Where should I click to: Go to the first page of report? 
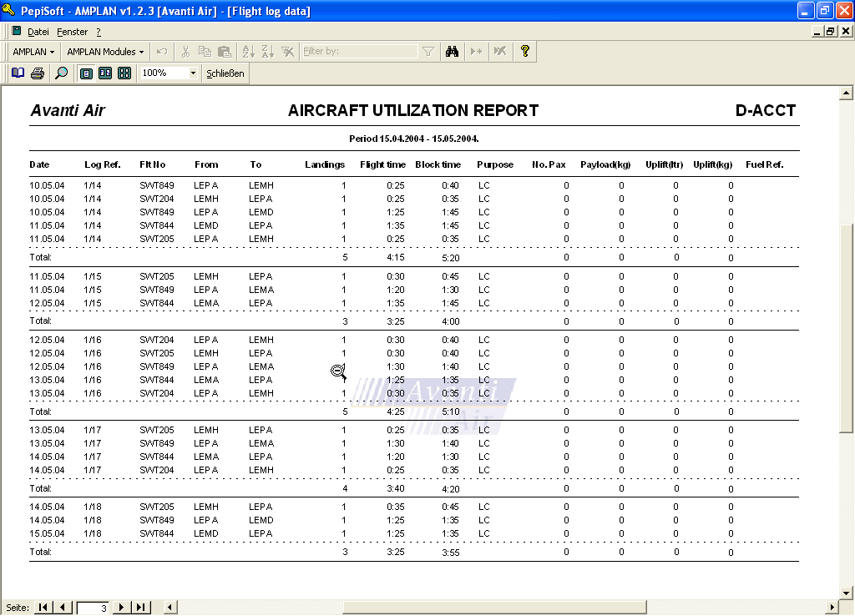tap(43, 608)
